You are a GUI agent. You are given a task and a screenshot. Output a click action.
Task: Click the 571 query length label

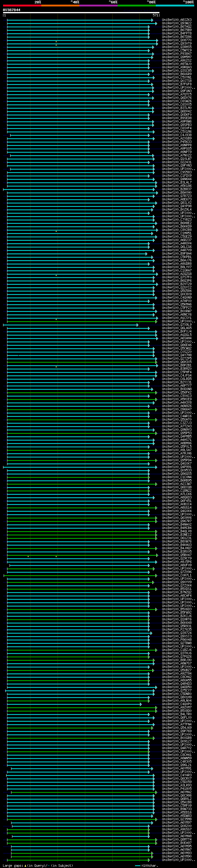pyautogui.click(x=155, y=15)
